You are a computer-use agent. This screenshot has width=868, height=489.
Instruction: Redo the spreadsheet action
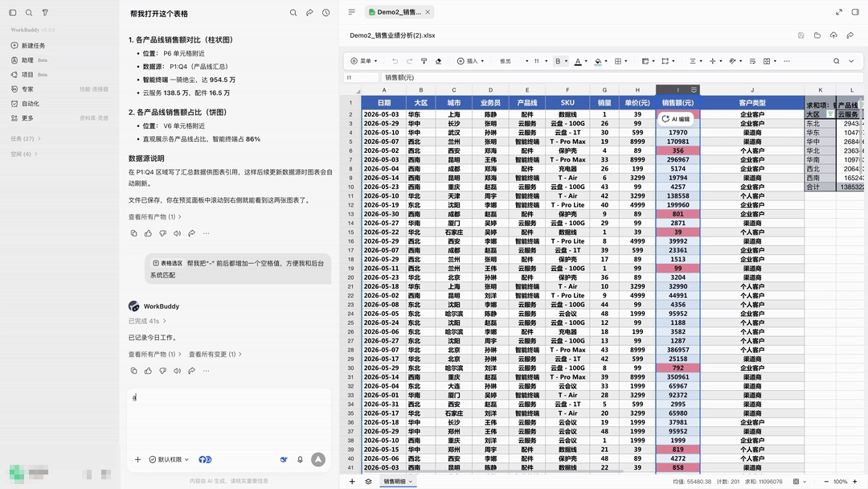pos(409,61)
